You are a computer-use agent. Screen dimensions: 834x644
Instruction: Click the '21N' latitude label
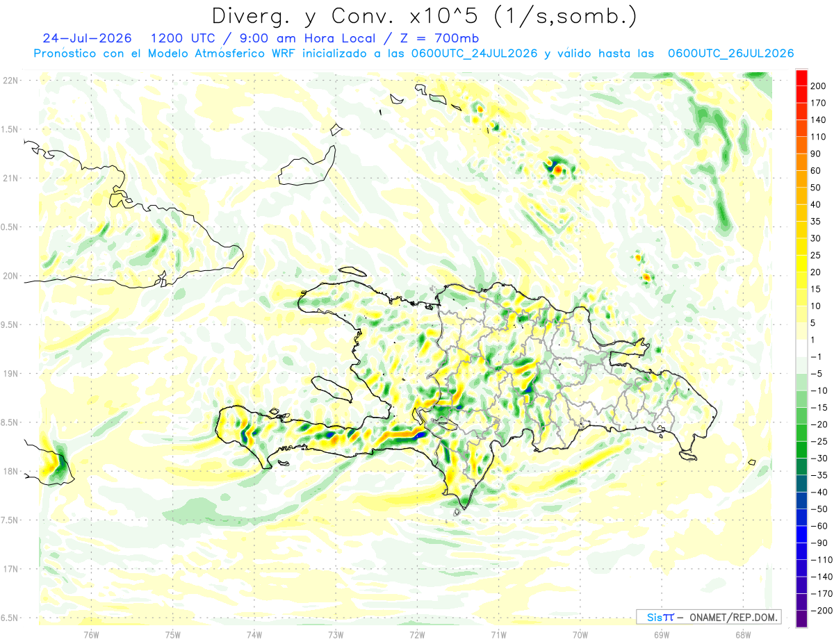pos(10,178)
